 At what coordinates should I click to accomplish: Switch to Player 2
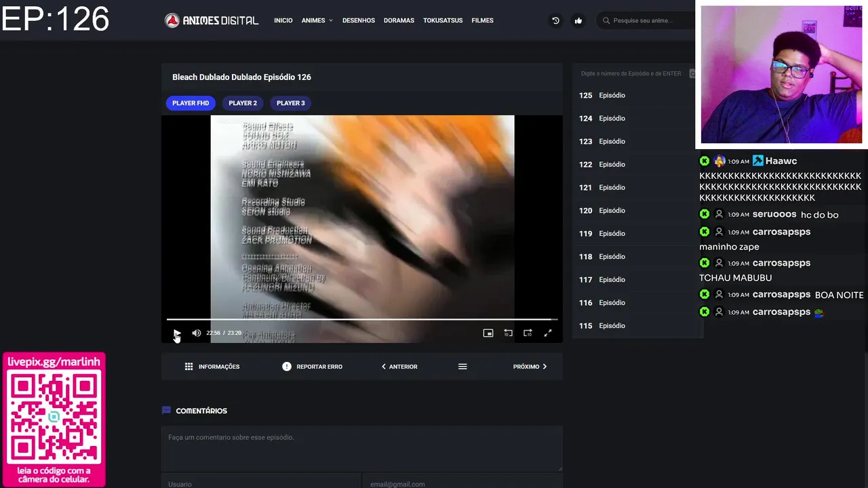(x=243, y=103)
